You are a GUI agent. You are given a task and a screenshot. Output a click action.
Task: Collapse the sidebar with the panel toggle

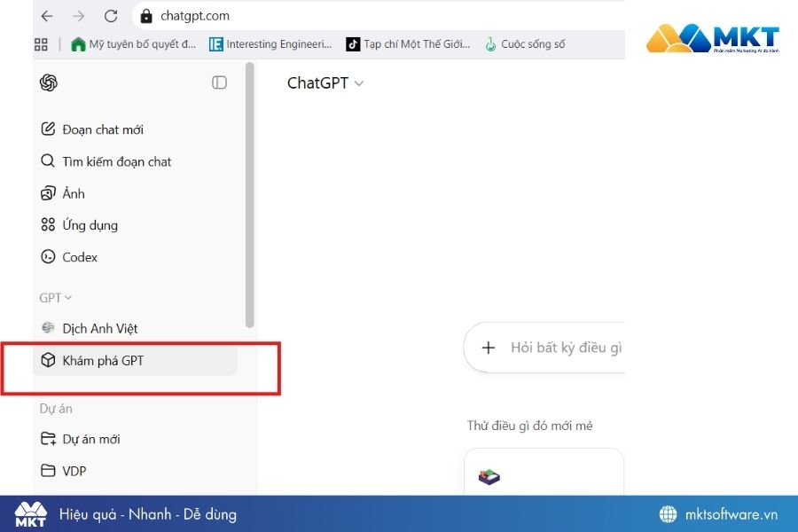(x=219, y=82)
